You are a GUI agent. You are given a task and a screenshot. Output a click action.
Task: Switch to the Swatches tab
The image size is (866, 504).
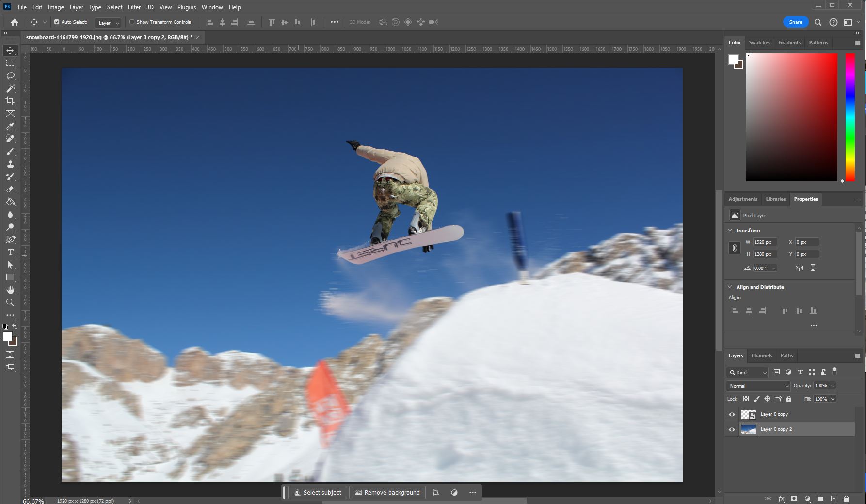point(759,43)
